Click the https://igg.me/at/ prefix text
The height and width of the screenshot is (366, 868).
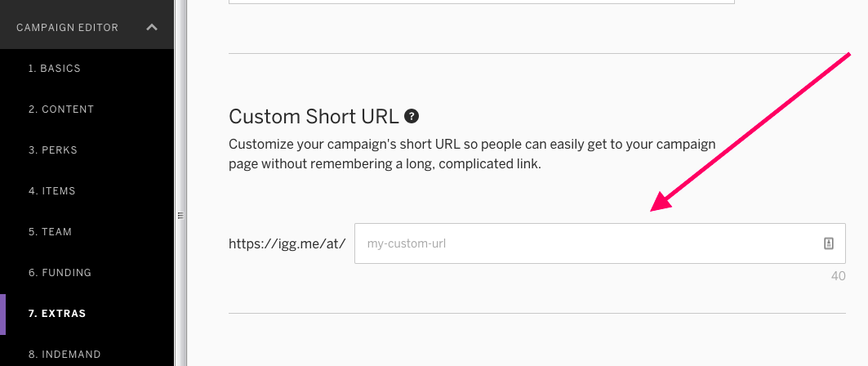coord(287,243)
